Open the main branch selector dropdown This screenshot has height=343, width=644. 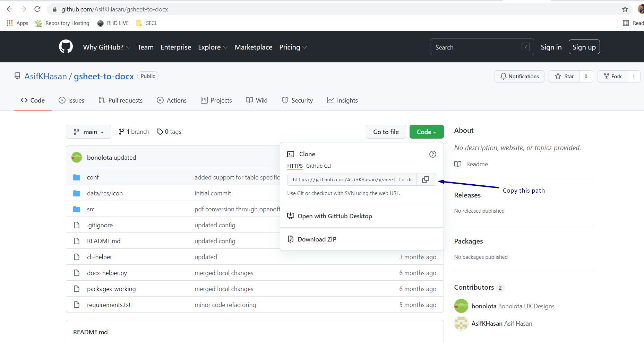(x=88, y=132)
